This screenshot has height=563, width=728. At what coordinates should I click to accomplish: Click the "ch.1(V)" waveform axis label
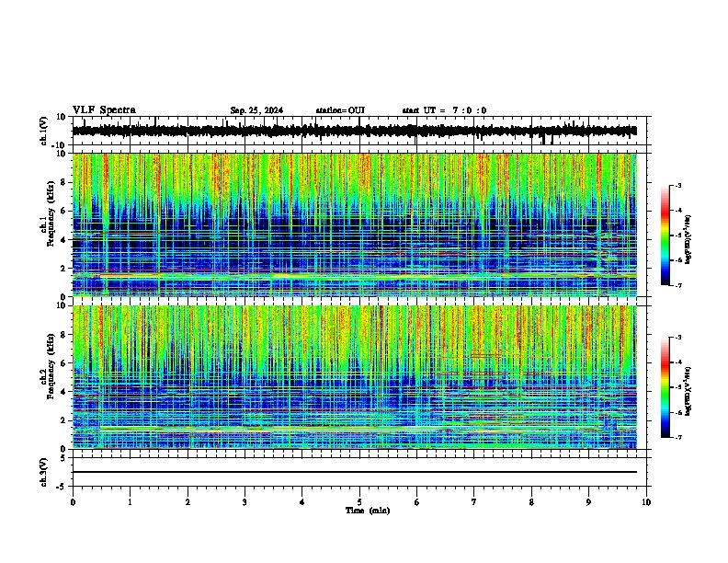tap(44, 131)
